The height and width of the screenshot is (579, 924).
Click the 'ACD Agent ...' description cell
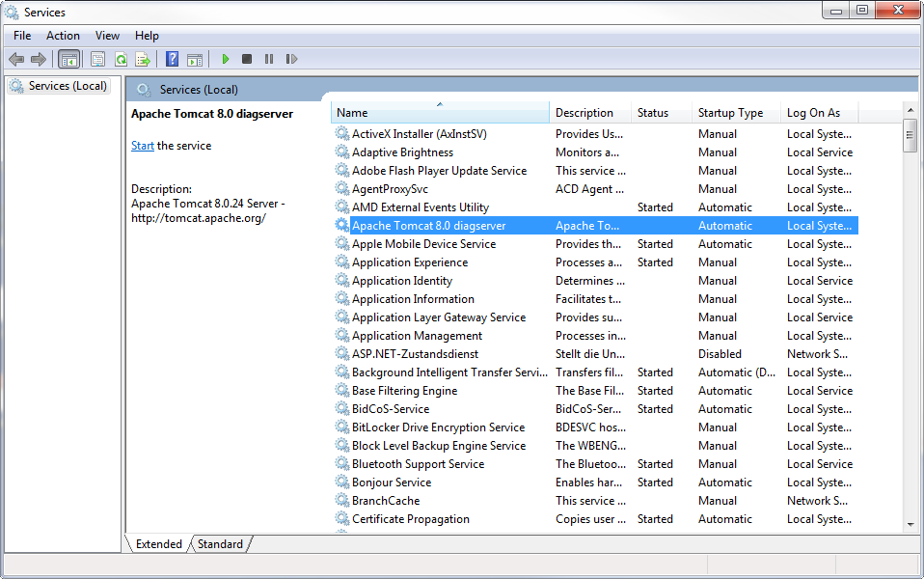[x=590, y=189]
